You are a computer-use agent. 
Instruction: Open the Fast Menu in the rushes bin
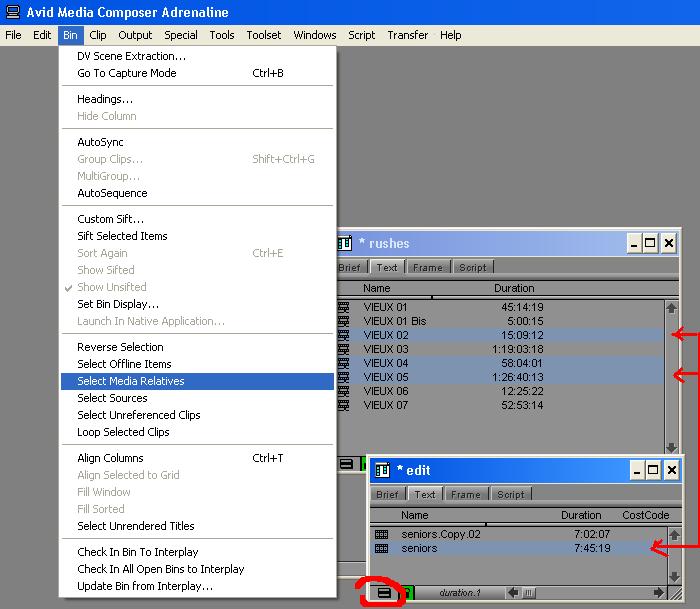pyautogui.click(x=346, y=464)
